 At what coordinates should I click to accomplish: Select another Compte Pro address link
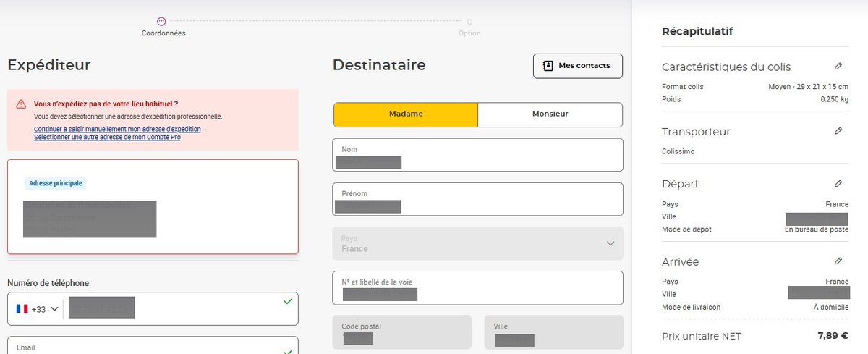click(107, 137)
